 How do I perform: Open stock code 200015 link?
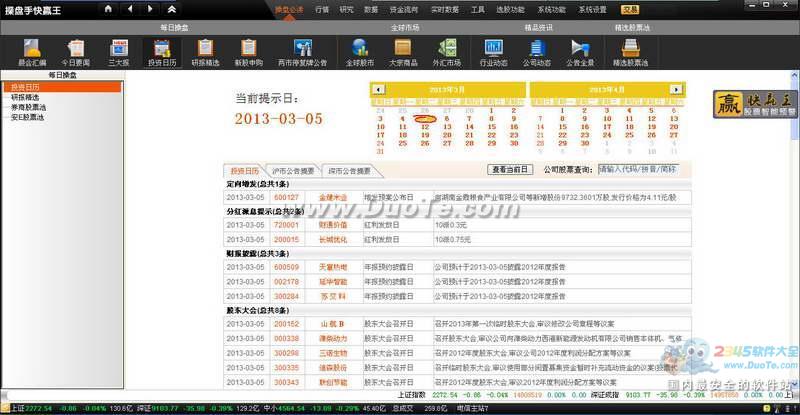coord(286,239)
